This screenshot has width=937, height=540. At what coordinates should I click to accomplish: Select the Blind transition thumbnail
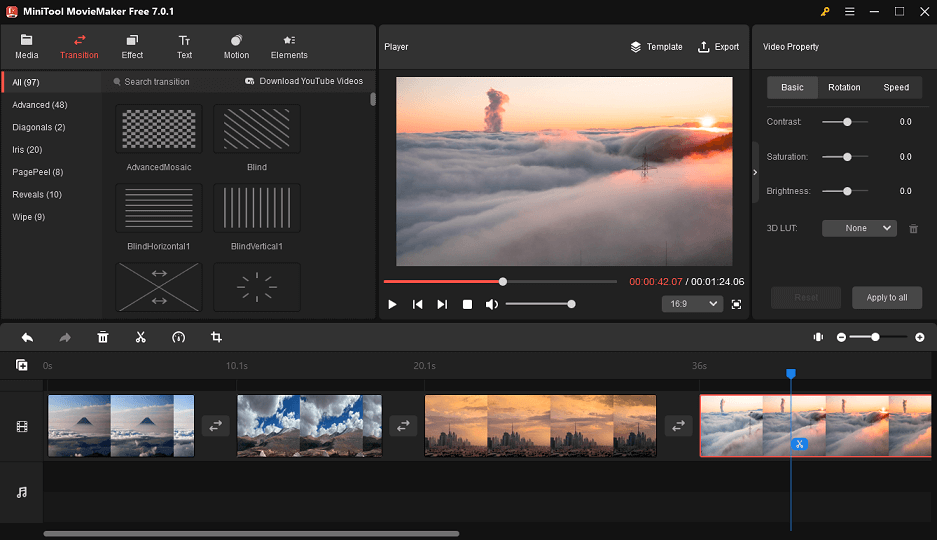point(257,129)
